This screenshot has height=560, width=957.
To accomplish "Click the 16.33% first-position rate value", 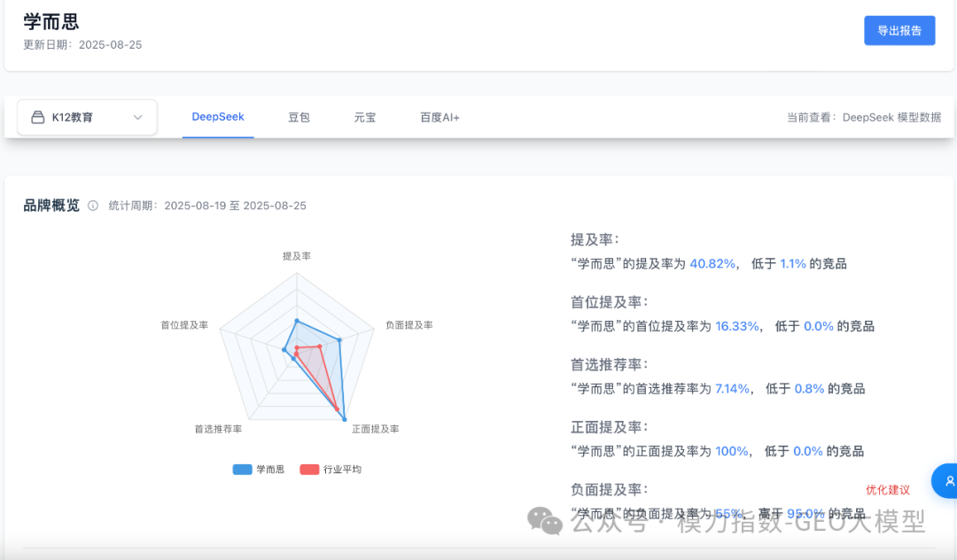I will pos(736,326).
